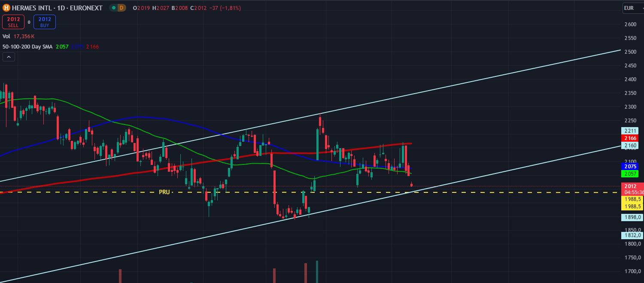This screenshot has width=644, height=283.
Task: Click the blue 2075 SMA price tag
Action: coord(629,166)
